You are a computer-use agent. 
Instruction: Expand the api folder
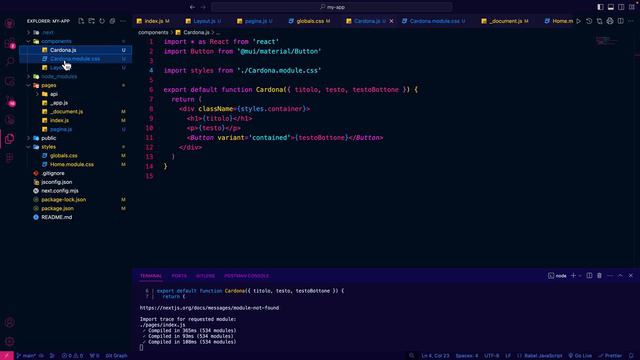pos(37,94)
